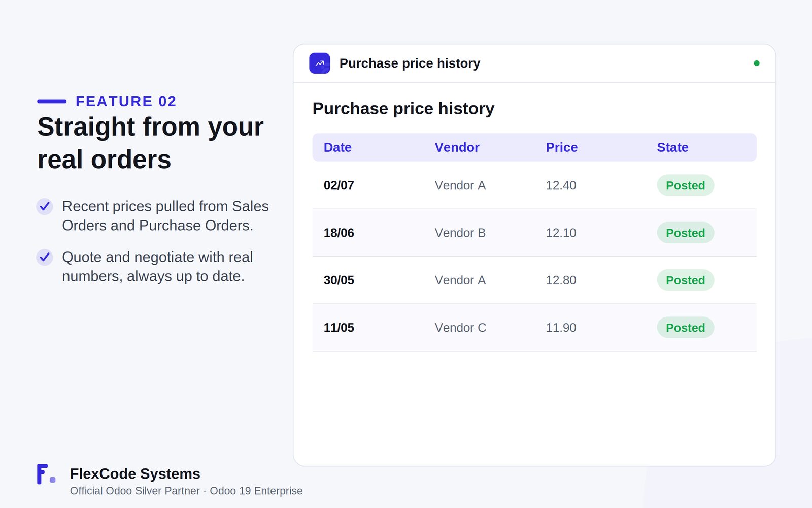This screenshot has width=812, height=508.
Task: Sort by the Price column header
Action: tap(561, 147)
